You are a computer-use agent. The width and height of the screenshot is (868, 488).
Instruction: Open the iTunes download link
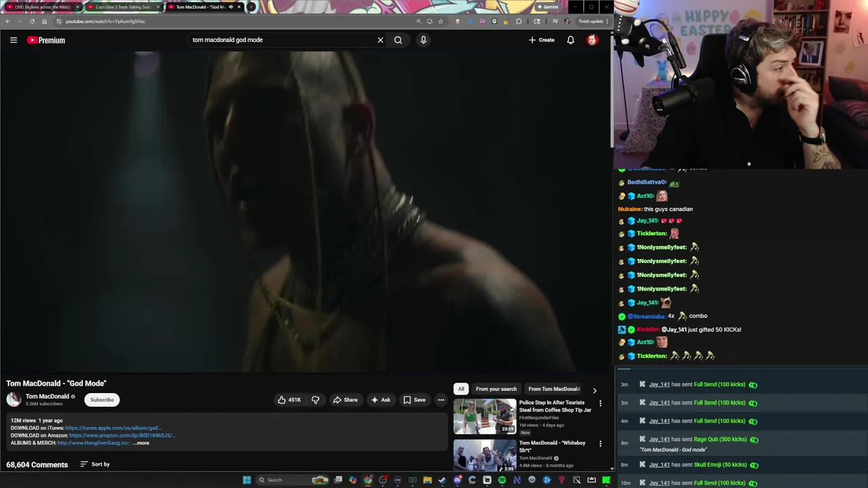pyautogui.click(x=113, y=428)
